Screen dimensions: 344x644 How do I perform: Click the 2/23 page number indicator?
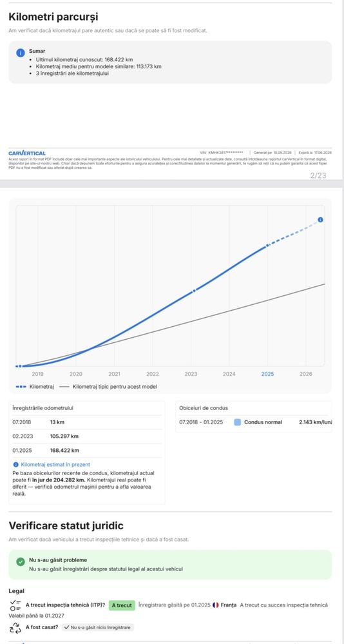[318, 175]
